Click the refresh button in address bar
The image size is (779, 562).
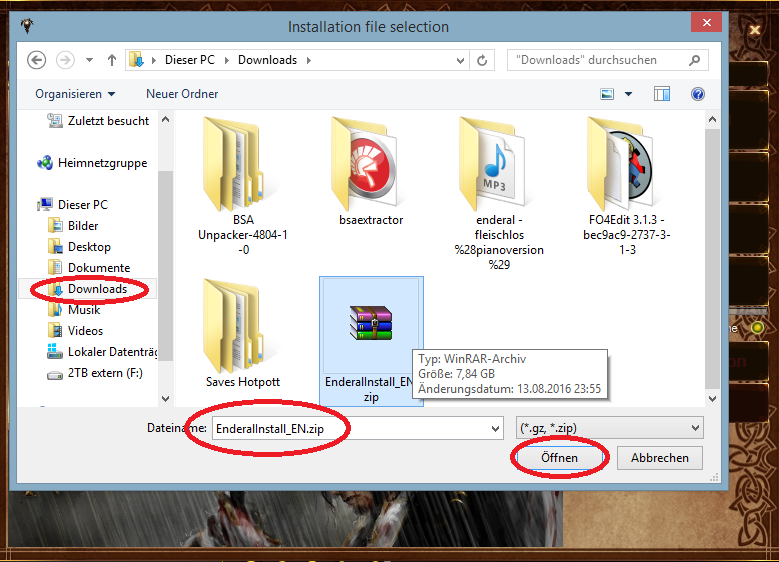483,60
